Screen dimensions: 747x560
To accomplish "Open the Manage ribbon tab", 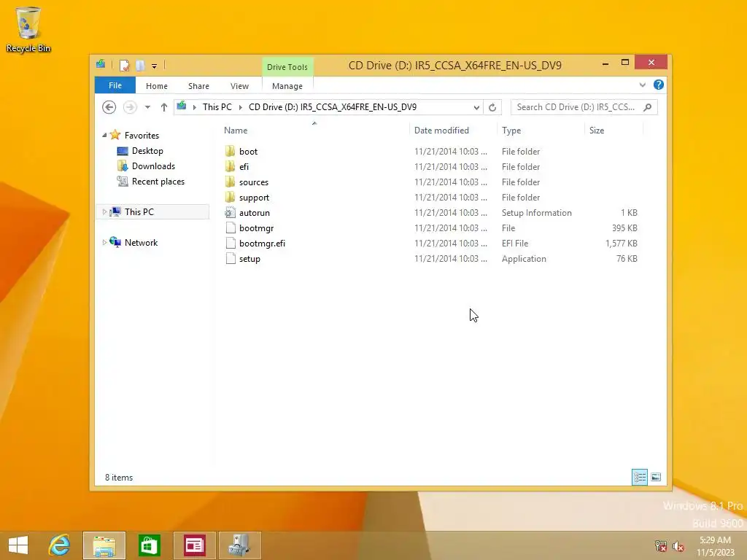I will click(287, 86).
